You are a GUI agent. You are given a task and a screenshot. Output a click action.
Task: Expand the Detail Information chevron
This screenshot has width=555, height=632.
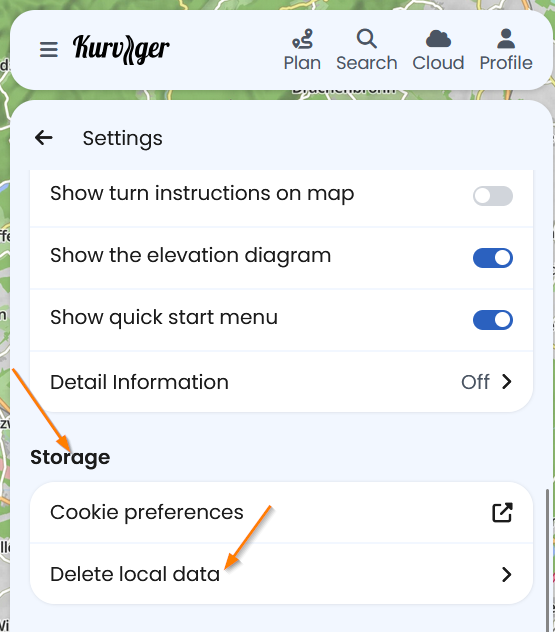(x=507, y=381)
